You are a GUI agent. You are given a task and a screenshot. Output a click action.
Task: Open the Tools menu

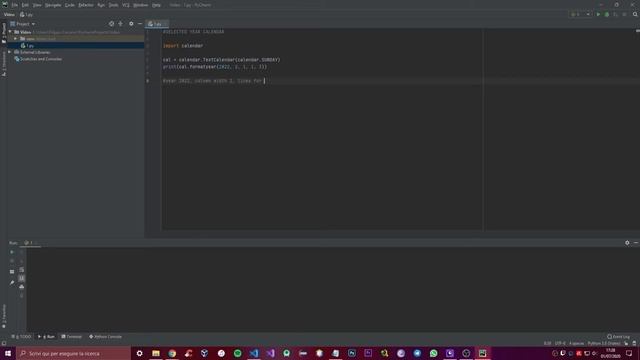point(113,5)
